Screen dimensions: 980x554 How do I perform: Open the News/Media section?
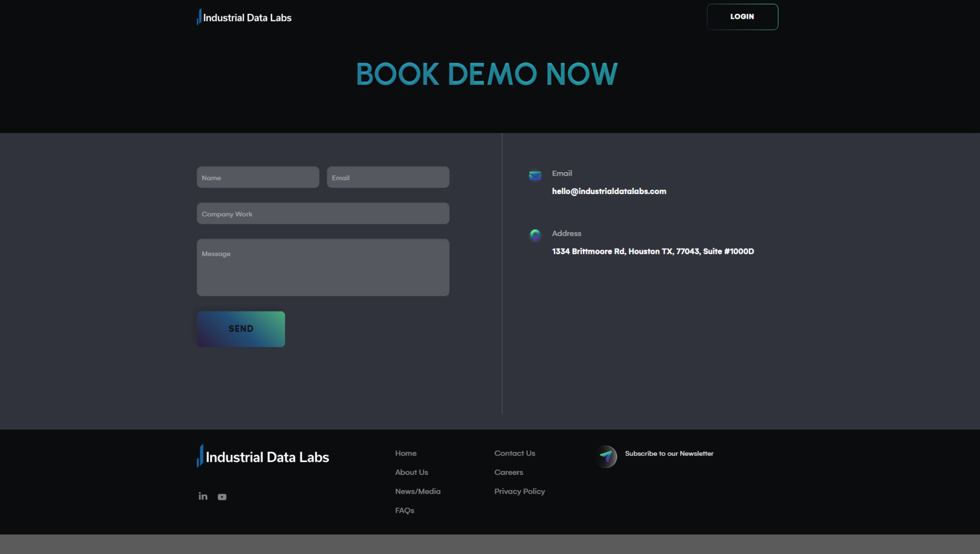418,491
